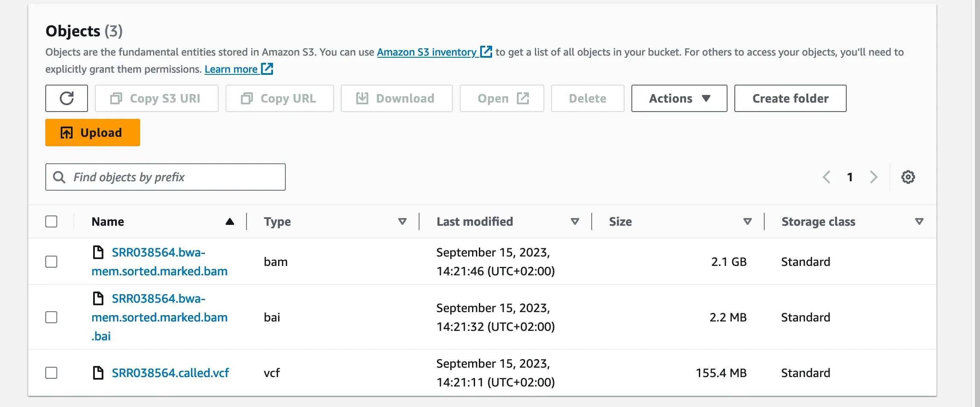
Task: Select the .bam.bai file row checkbox
Action: (x=51, y=317)
